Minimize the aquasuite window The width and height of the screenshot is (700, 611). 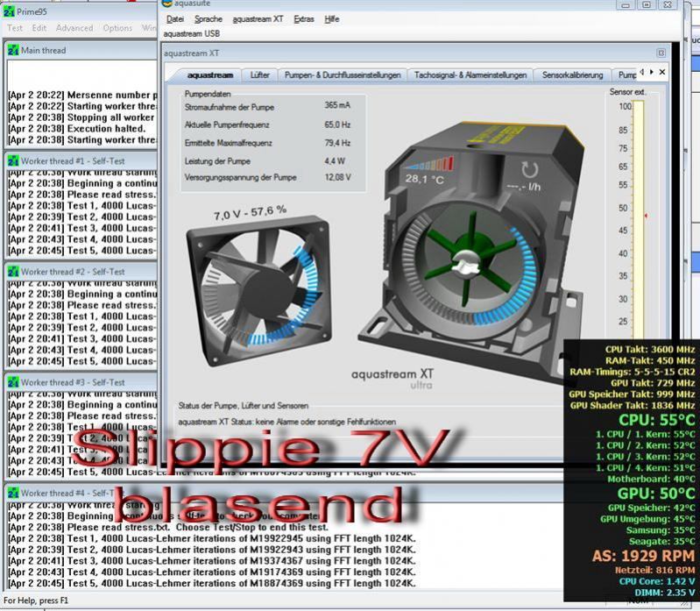point(626,4)
